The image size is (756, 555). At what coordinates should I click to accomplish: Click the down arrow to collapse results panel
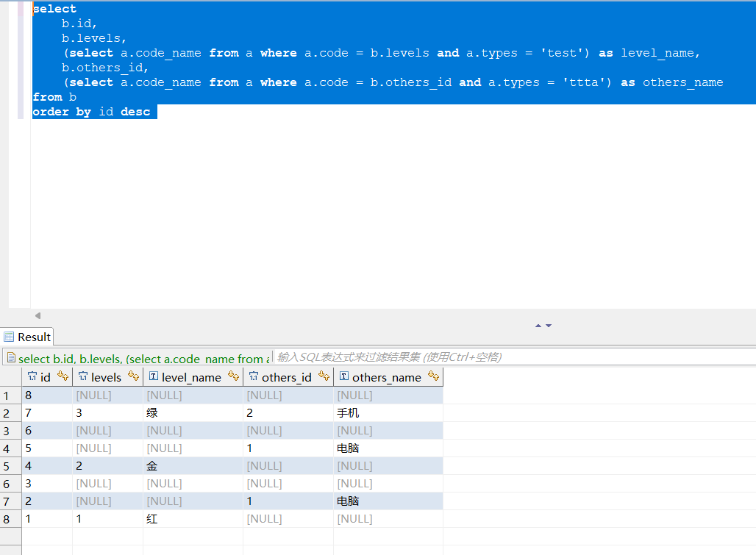point(549,326)
